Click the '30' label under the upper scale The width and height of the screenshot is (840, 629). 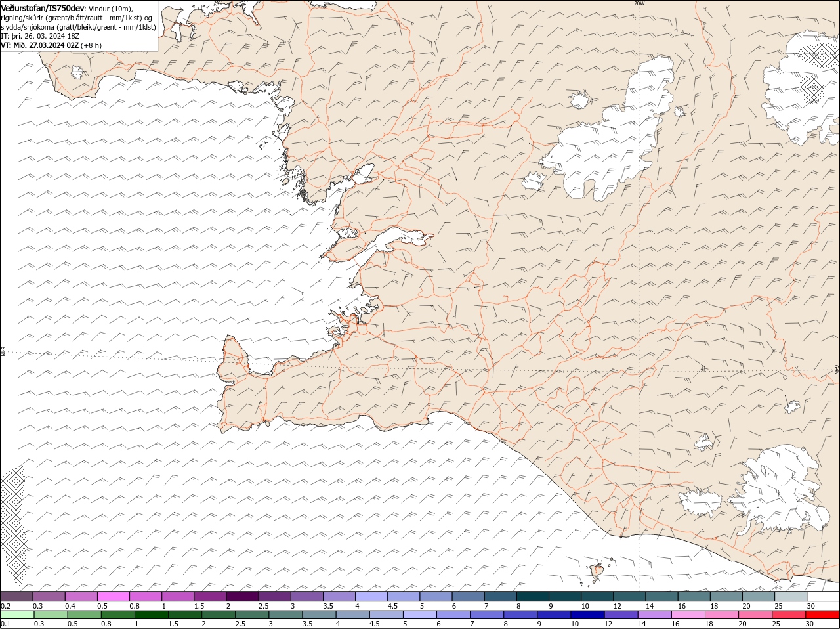coord(811,605)
